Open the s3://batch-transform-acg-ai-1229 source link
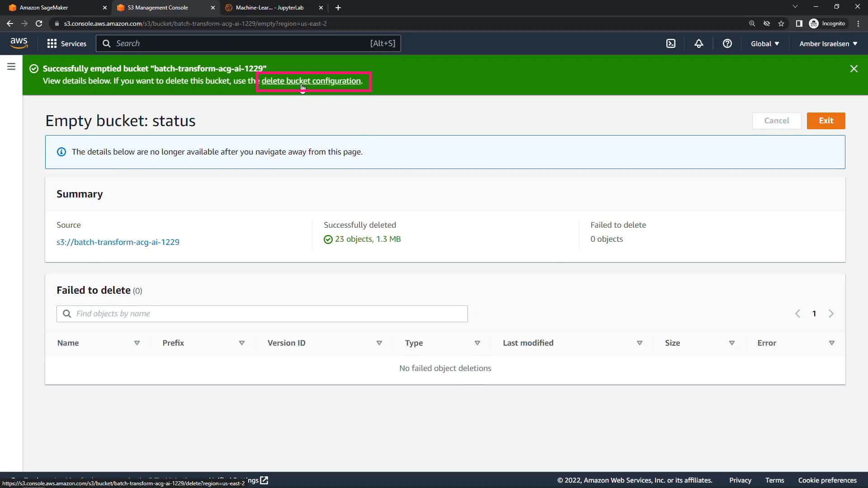Screen dimensions: 868x488 click(118, 242)
